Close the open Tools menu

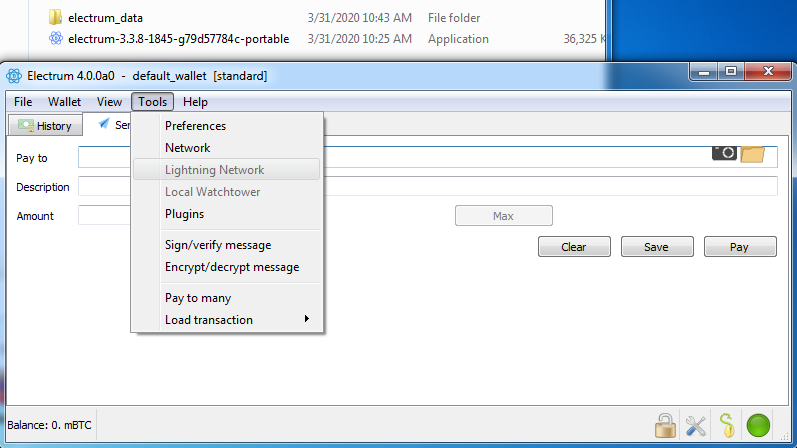pyautogui.click(x=152, y=102)
